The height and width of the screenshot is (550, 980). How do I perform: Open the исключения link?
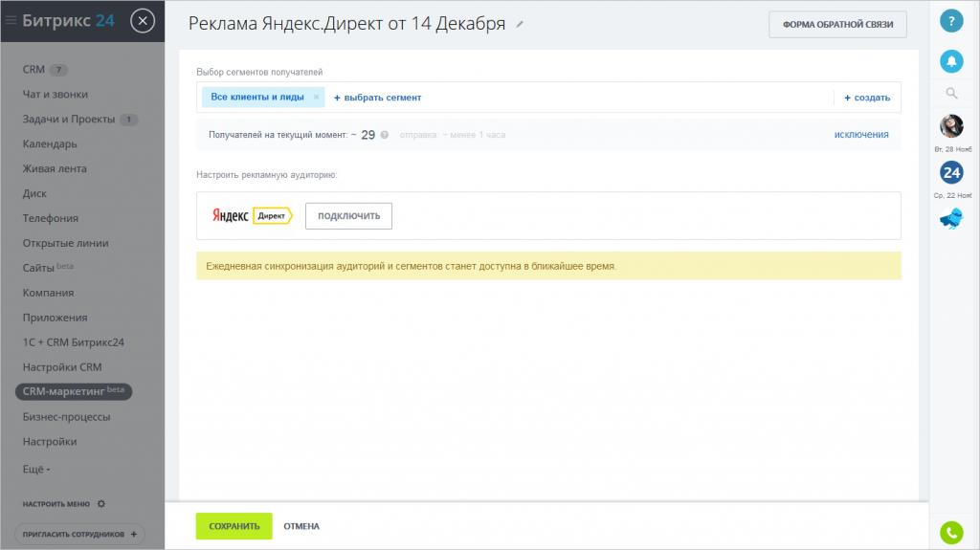tap(861, 134)
